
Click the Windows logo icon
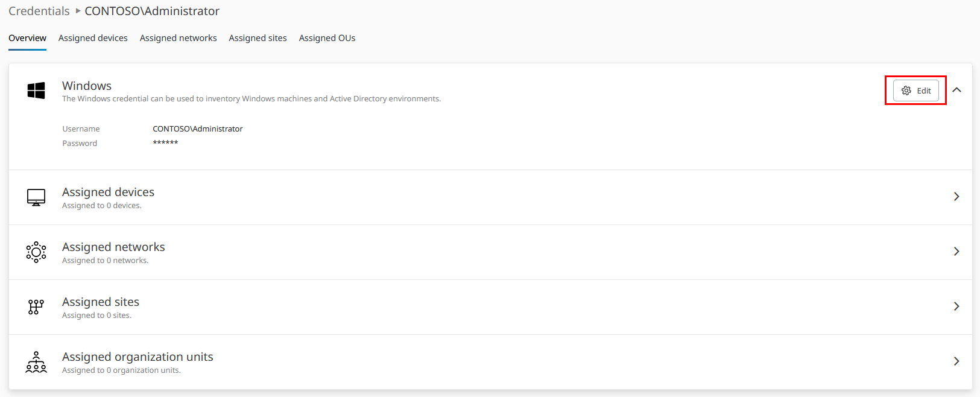coord(36,91)
